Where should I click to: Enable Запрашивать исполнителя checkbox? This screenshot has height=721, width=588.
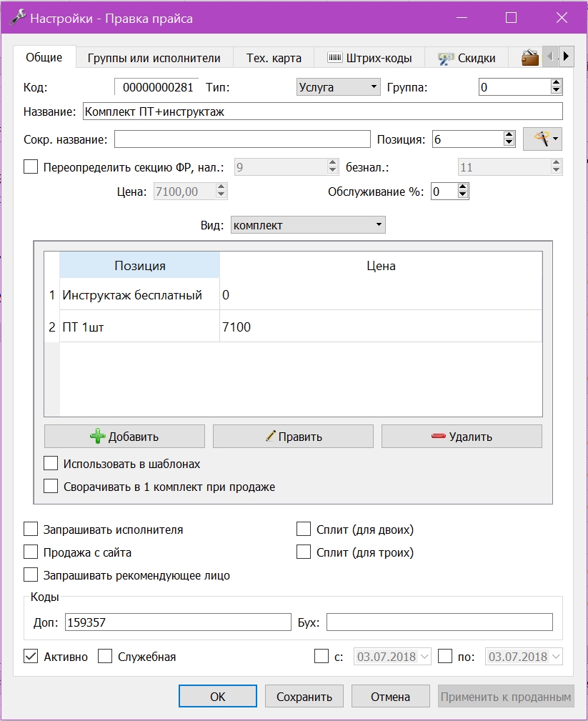(31, 529)
